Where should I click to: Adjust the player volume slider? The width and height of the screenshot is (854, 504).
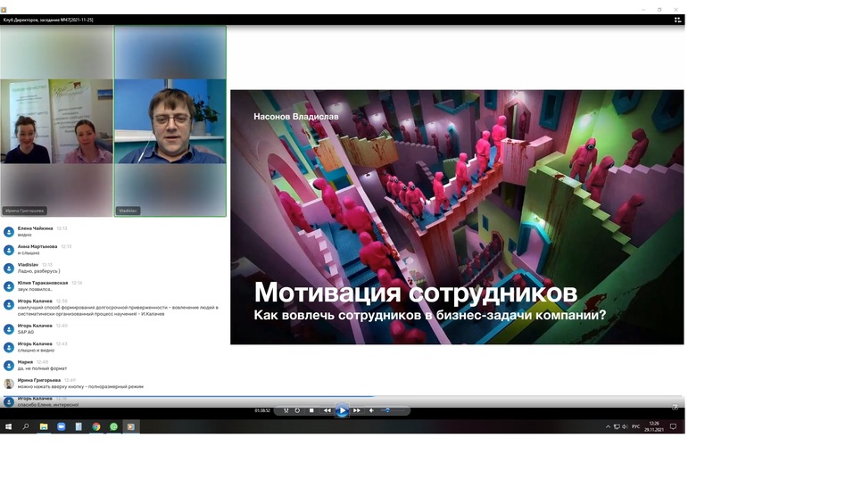(389, 410)
